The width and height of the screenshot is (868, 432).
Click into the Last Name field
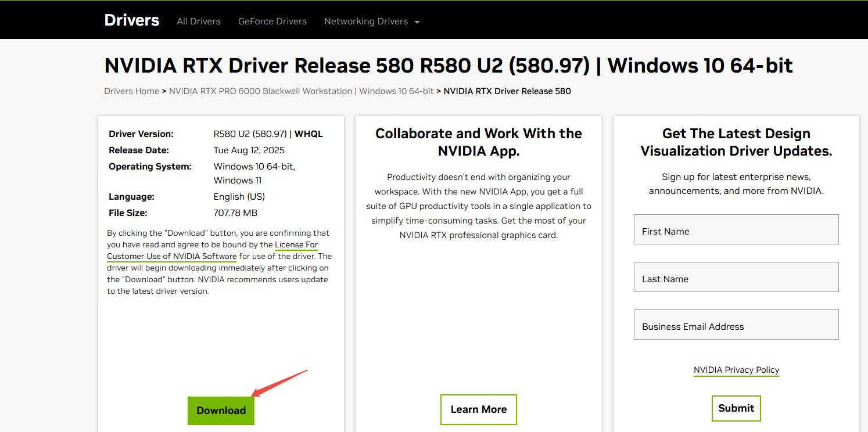click(x=736, y=278)
